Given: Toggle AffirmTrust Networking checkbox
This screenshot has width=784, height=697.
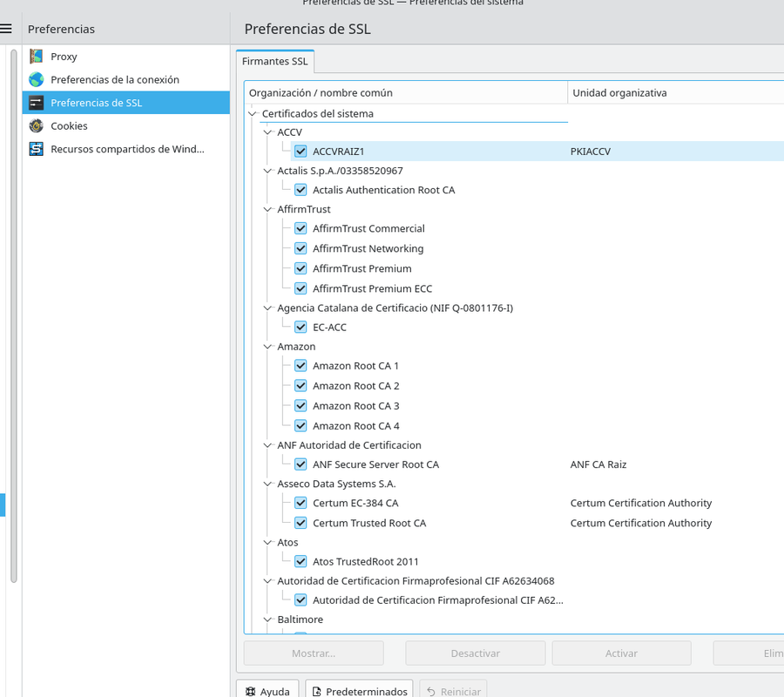Looking at the screenshot, I should 301,248.
